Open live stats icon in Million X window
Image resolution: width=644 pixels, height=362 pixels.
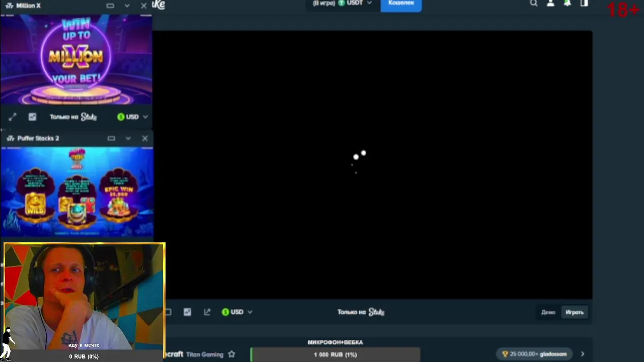pyautogui.click(x=32, y=117)
